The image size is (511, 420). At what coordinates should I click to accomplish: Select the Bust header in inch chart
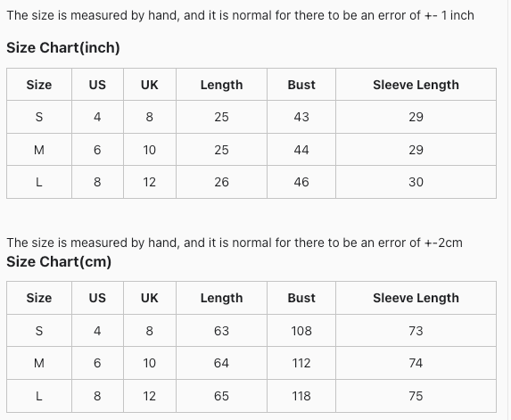click(301, 85)
